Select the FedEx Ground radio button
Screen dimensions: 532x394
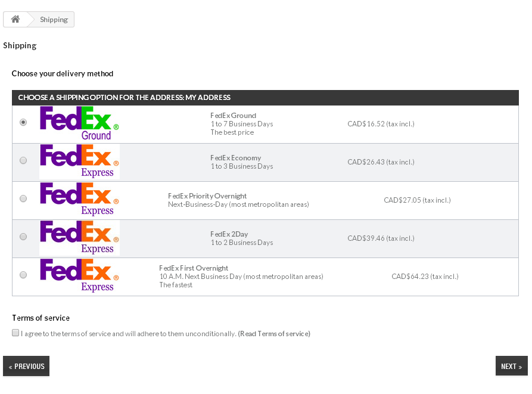coord(23,122)
